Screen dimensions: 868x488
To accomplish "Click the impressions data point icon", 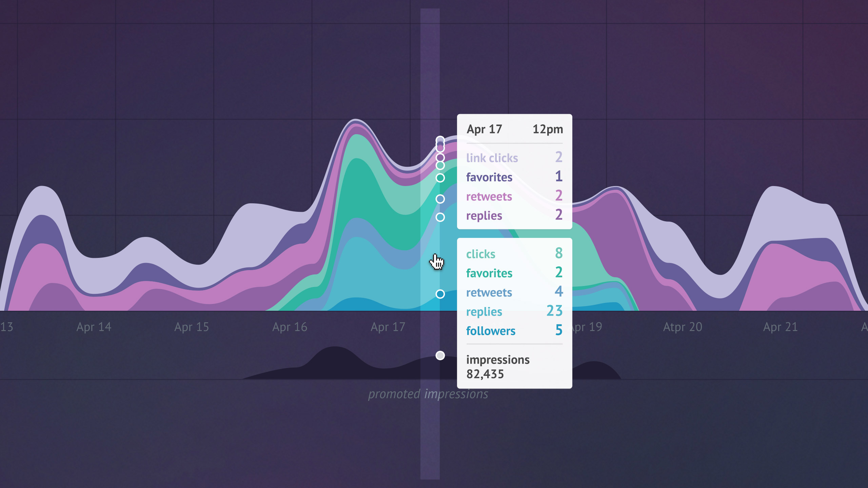I will pos(440,355).
